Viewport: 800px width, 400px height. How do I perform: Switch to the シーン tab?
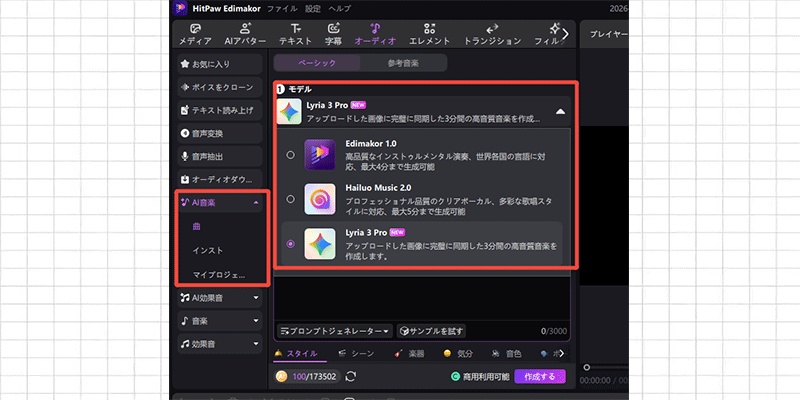click(356, 354)
